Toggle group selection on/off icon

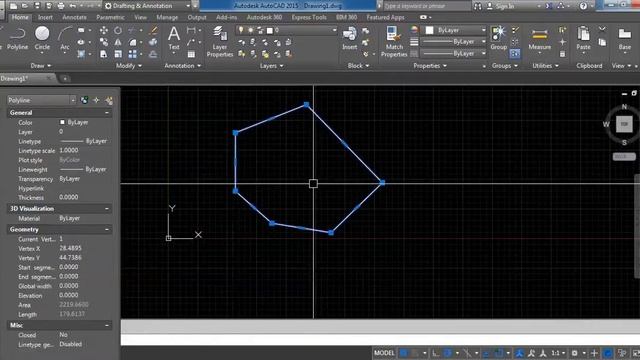click(x=515, y=53)
